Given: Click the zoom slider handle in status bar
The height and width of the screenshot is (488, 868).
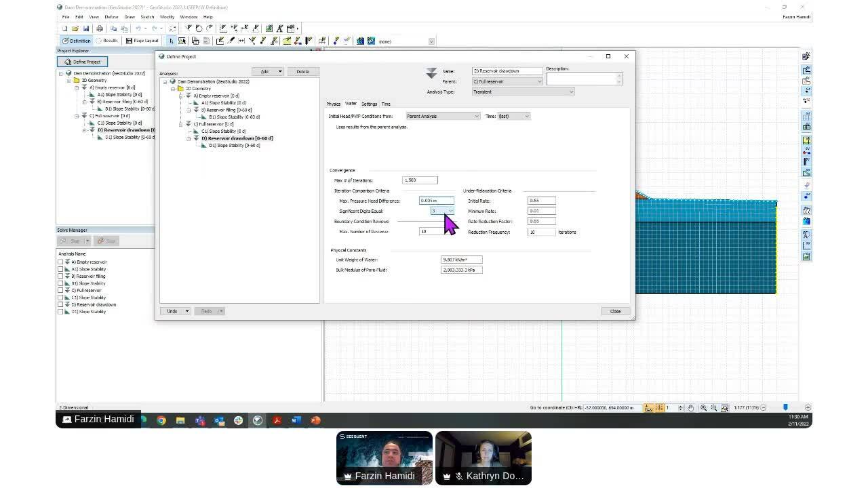Looking at the screenshot, I should tap(785, 407).
